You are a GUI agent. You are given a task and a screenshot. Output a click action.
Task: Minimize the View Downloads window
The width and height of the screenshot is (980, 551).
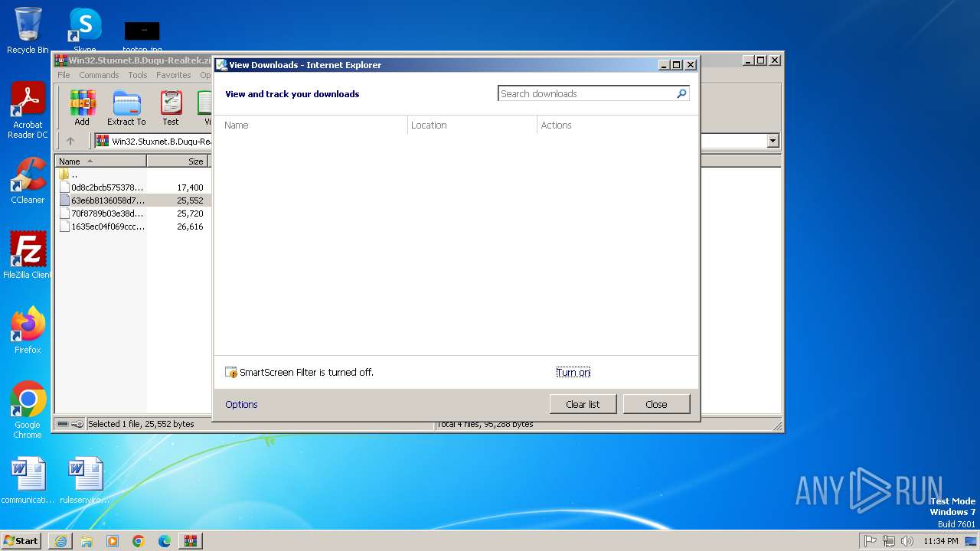pos(664,65)
